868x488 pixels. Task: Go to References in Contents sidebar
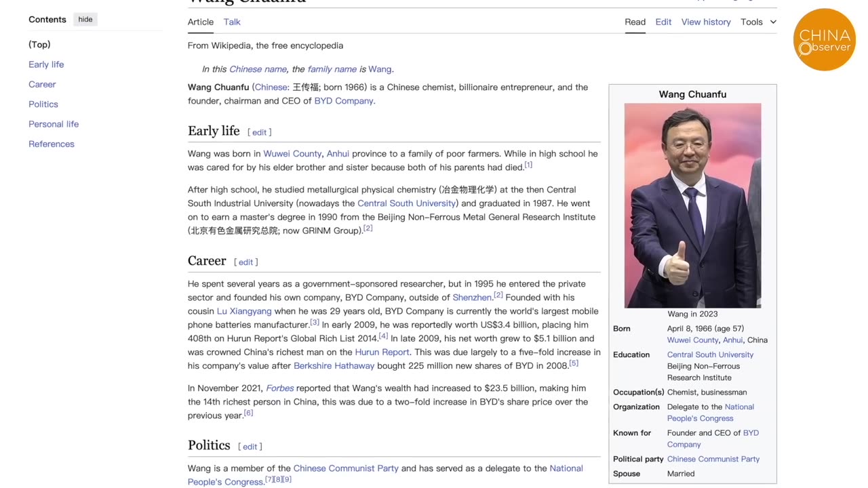[x=52, y=144]
